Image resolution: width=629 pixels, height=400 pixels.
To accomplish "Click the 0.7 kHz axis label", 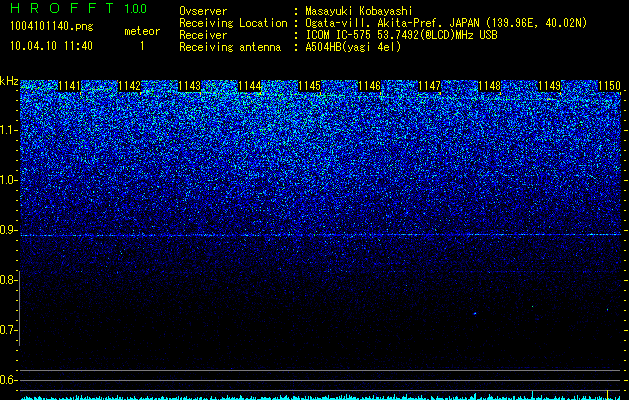I will (x=7, y=330).
